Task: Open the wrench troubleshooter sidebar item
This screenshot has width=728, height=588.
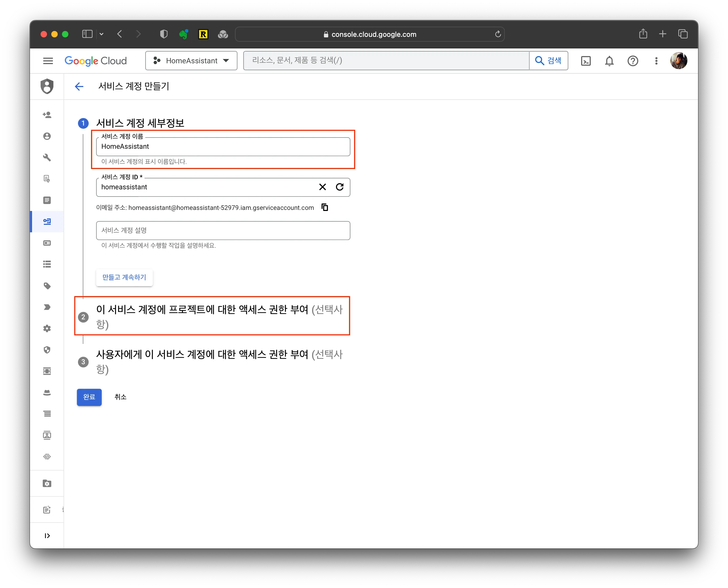Action: [47, 158]
